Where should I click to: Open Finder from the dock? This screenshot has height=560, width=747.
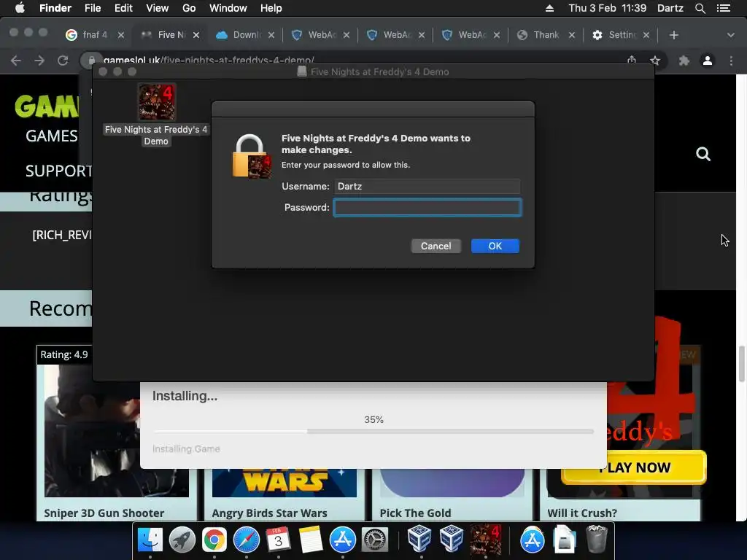[150, 540]
